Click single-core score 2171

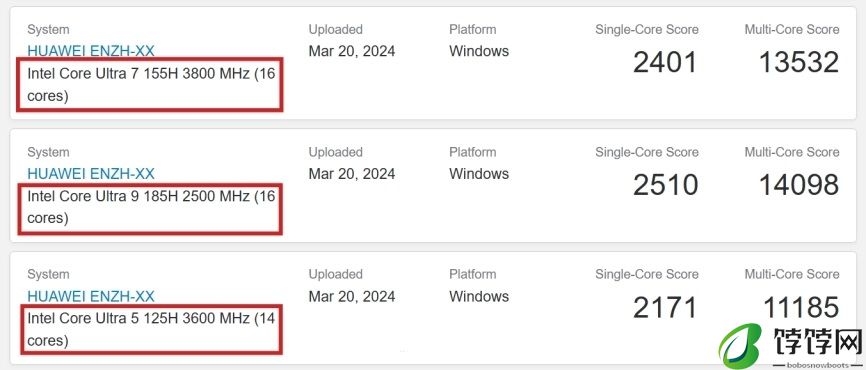click(x=666, y=308)
